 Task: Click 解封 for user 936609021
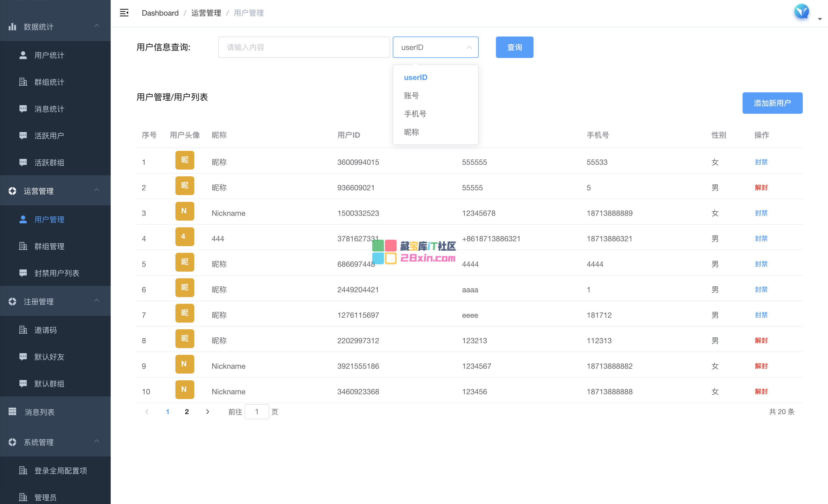pyautogui.click(x=761, y=187)
